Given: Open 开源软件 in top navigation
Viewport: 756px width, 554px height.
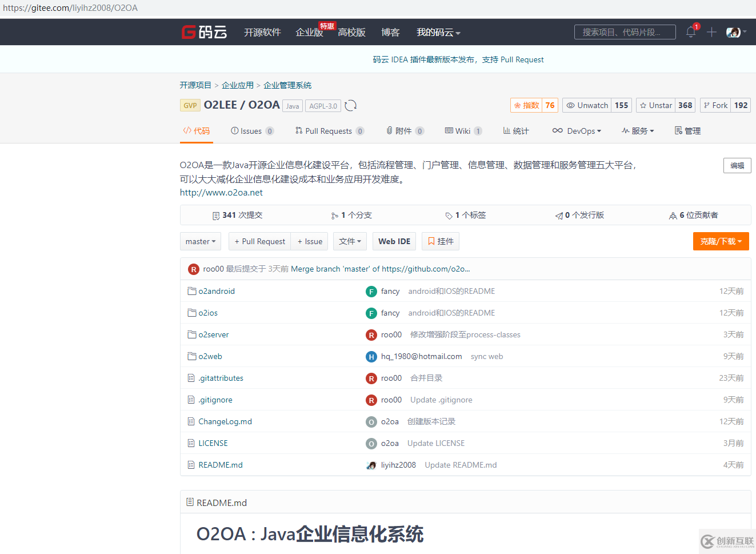Looking at the screenshot, I should click(x=262, y=33).
